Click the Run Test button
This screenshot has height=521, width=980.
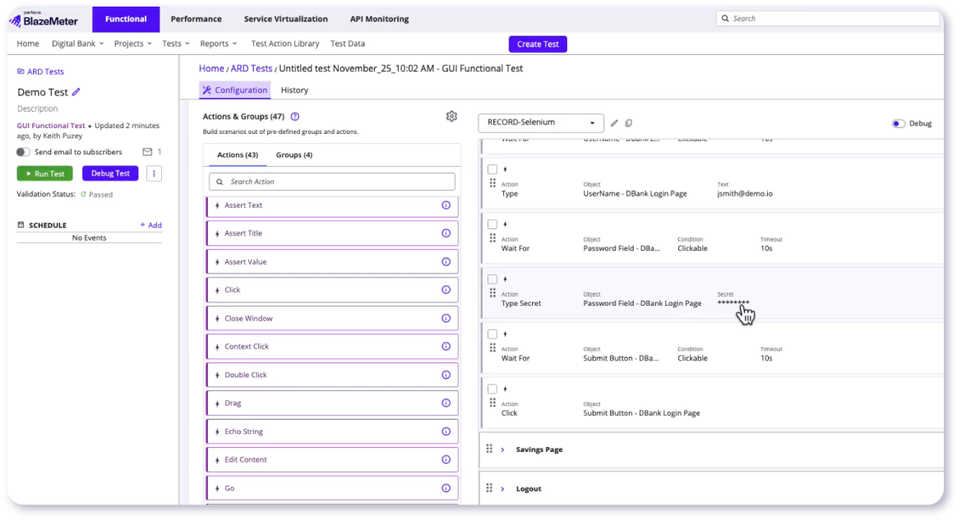click(x=44, y=173)
